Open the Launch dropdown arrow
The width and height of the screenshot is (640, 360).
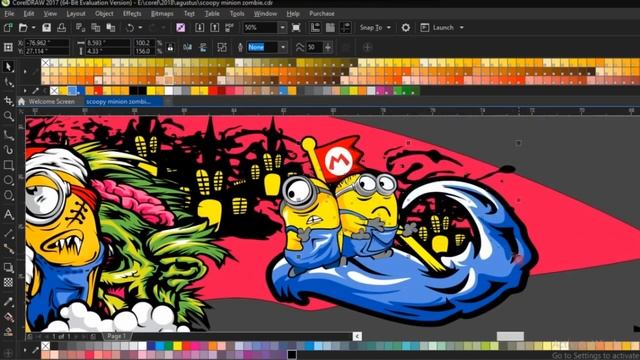[462, 27]
